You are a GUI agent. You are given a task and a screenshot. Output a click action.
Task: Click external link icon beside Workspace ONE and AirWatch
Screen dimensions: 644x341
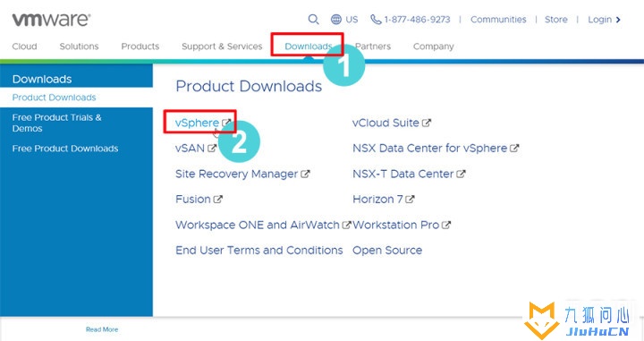pos(346,225)
